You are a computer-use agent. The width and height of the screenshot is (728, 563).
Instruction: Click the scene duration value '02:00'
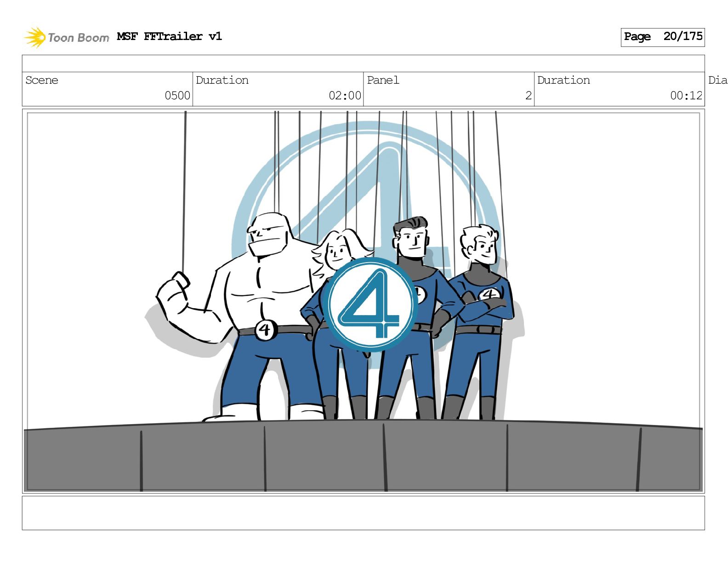[345, 95]
